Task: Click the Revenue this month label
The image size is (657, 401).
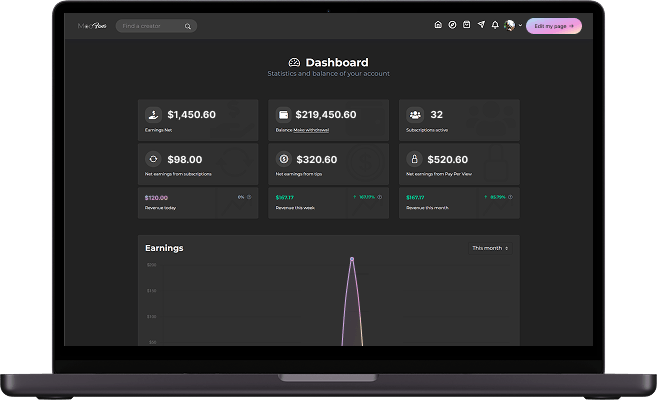Action: click(427, 208)
